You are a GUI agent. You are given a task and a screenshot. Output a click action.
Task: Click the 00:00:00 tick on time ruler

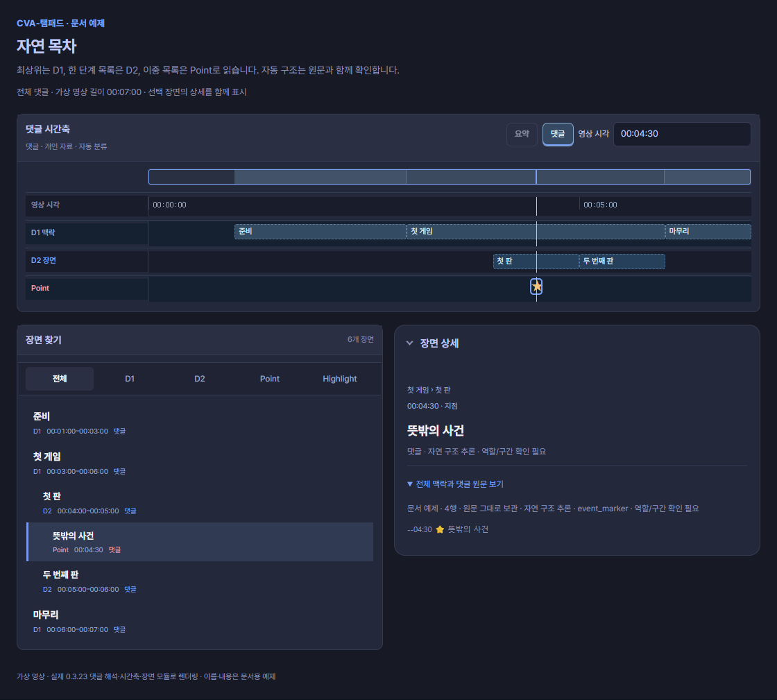[169, 205]
